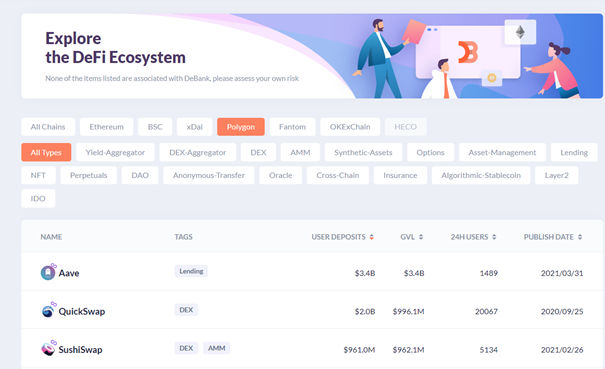Click the QuickSwap protocol logo icon

click(48, 310)
